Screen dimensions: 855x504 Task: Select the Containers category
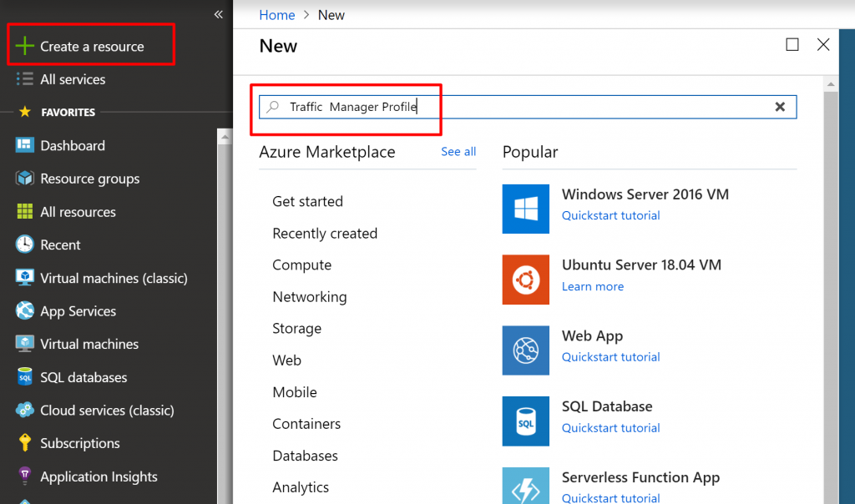coord(306,424)
